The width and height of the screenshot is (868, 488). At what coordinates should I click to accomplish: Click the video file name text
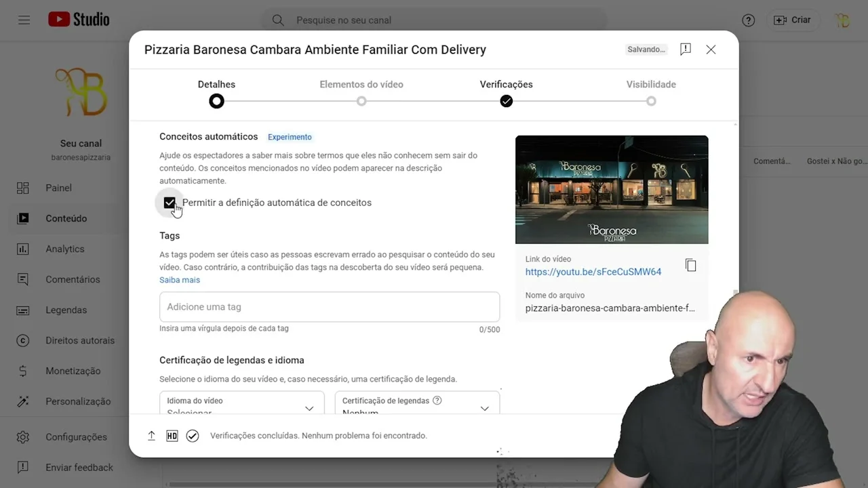pos(610,308)
